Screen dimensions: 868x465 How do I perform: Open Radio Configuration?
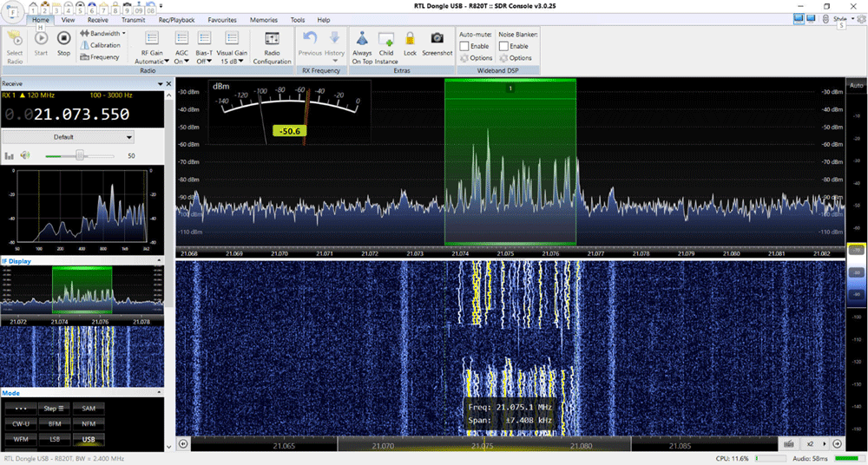(272, 48)
